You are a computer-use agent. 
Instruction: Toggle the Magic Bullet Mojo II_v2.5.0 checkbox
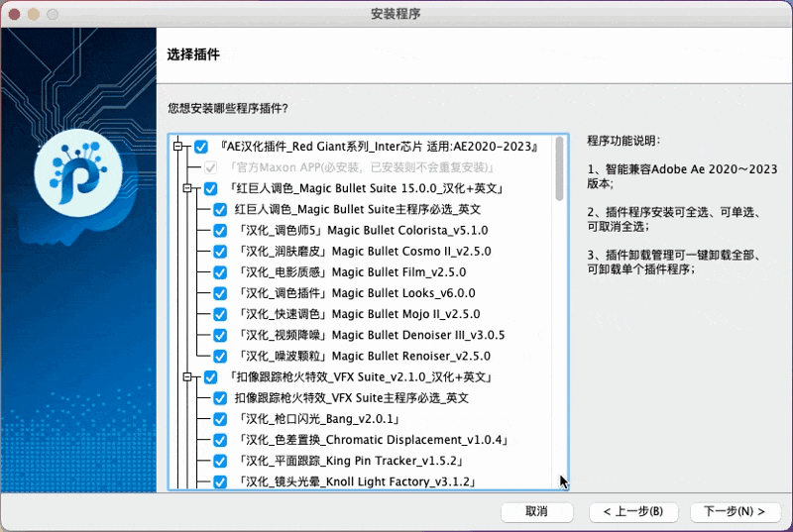pos(220,314)
